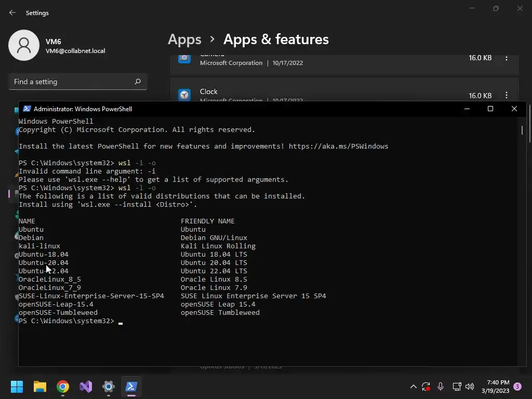This screenshot has height=399, width=532.
Task: Minimize the Settings window
Action: [472, 8]
